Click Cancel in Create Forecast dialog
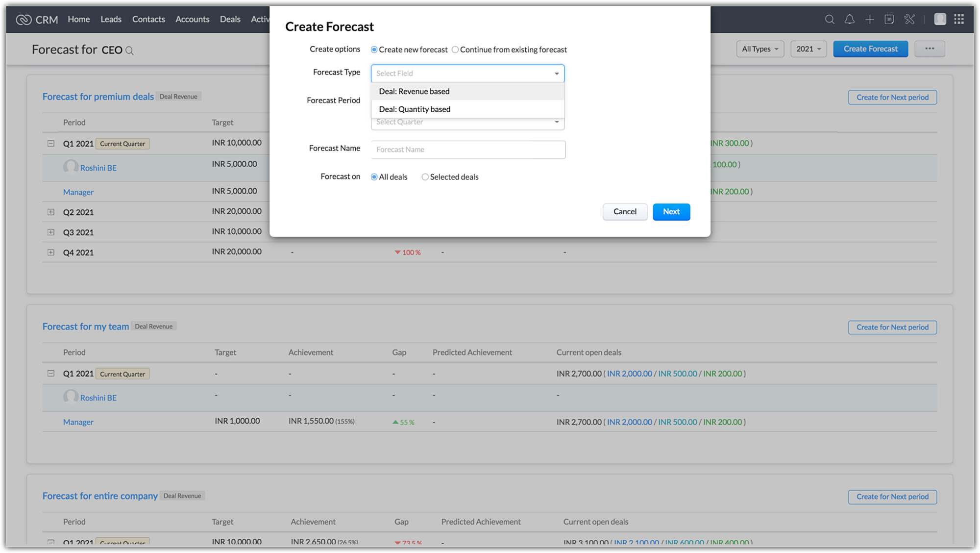 (x=625, y=212)
